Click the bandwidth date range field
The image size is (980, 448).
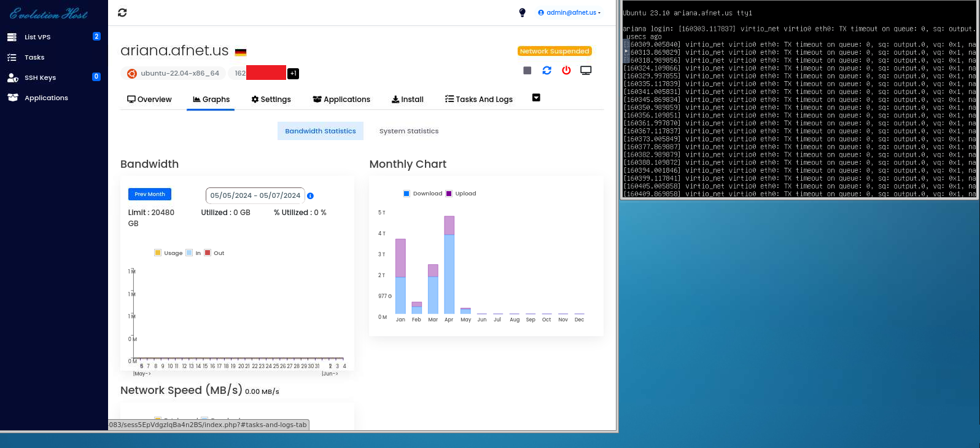click(x=255, y=195)
